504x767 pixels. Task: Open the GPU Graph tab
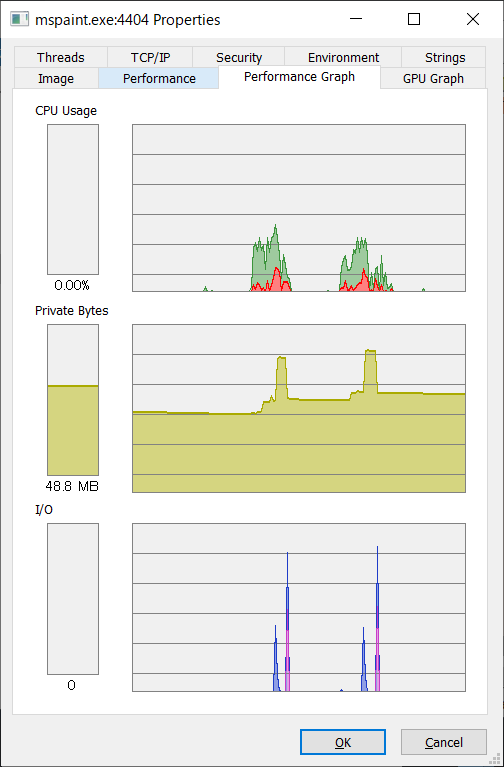[433, 79]
